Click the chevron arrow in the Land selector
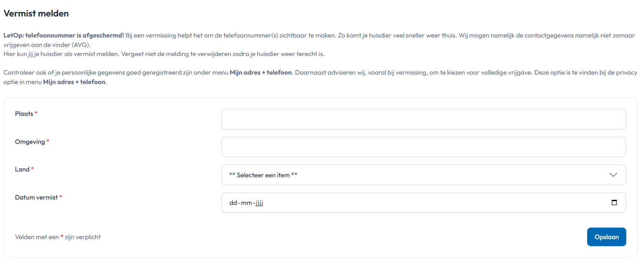644x261 pixels. 613,175
